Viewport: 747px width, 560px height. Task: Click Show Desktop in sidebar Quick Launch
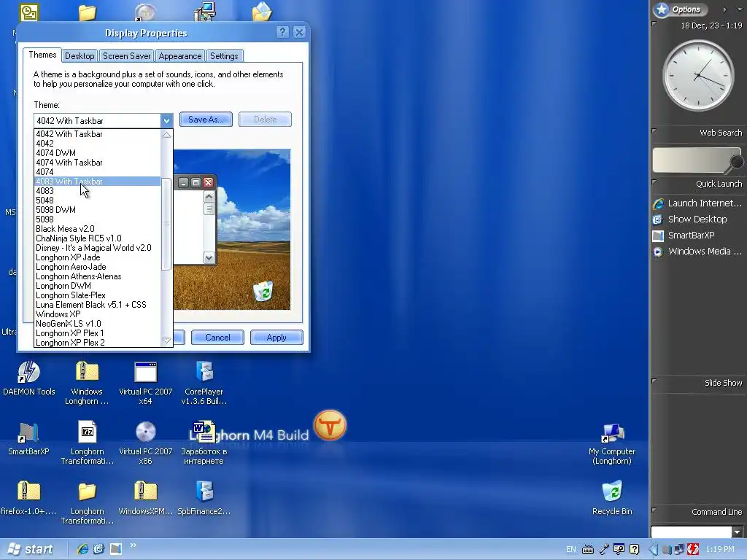[x=690, y=219]
